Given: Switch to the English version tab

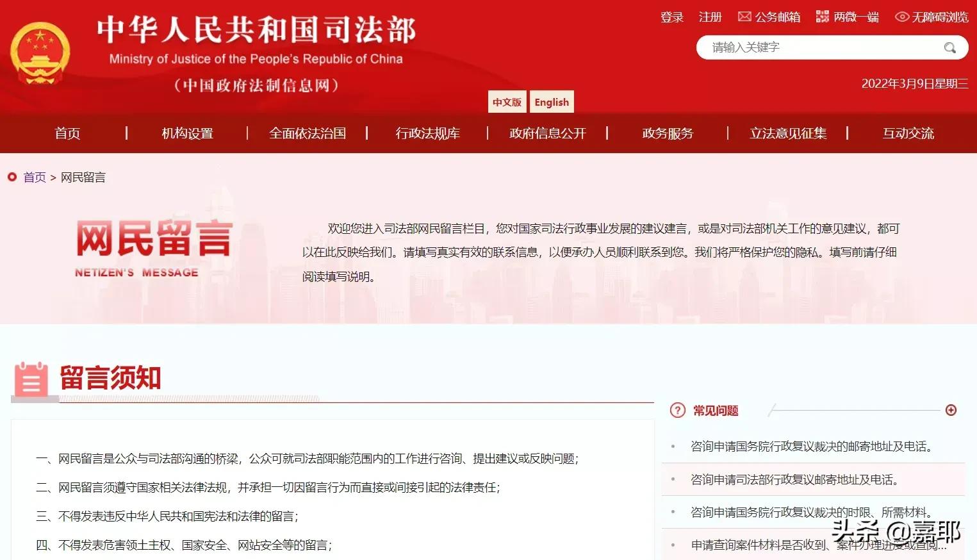Looking at the screenshot, I should point(551,101).
